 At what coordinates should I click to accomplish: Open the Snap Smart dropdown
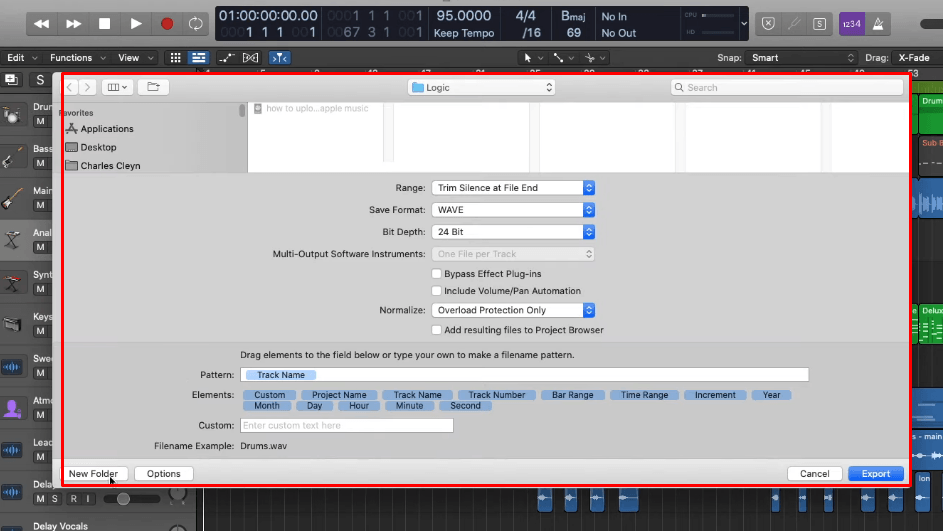click(x=800, y=58)
